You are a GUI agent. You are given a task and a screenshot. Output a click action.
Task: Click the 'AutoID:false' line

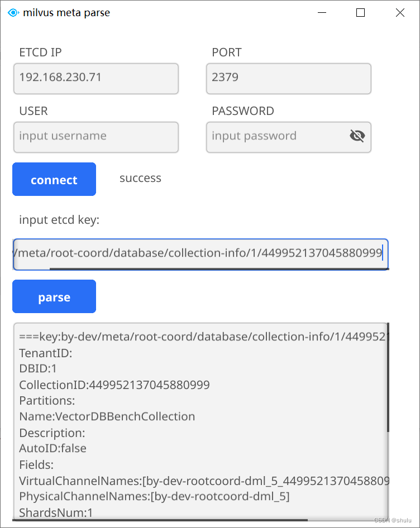click(x=52, y=448)
